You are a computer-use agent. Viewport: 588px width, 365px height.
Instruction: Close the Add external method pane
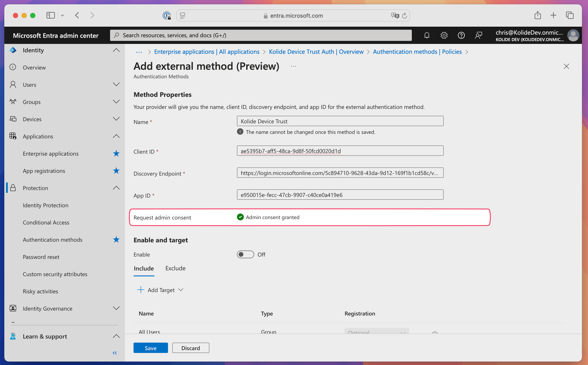[566, 66]
